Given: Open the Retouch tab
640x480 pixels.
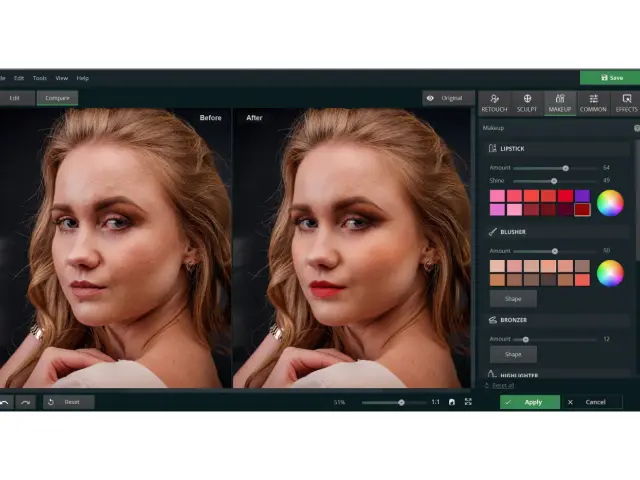Looking at the screenshot, I should [x=494, y=103].
